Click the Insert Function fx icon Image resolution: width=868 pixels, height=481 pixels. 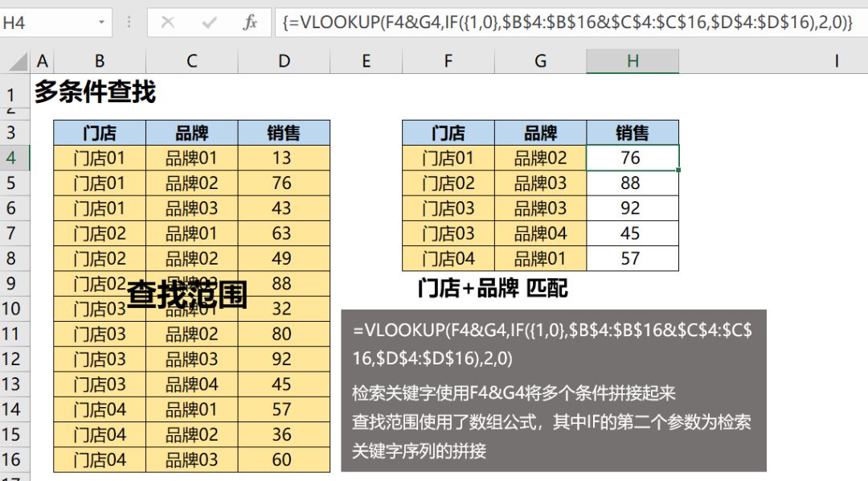[250, 23]
